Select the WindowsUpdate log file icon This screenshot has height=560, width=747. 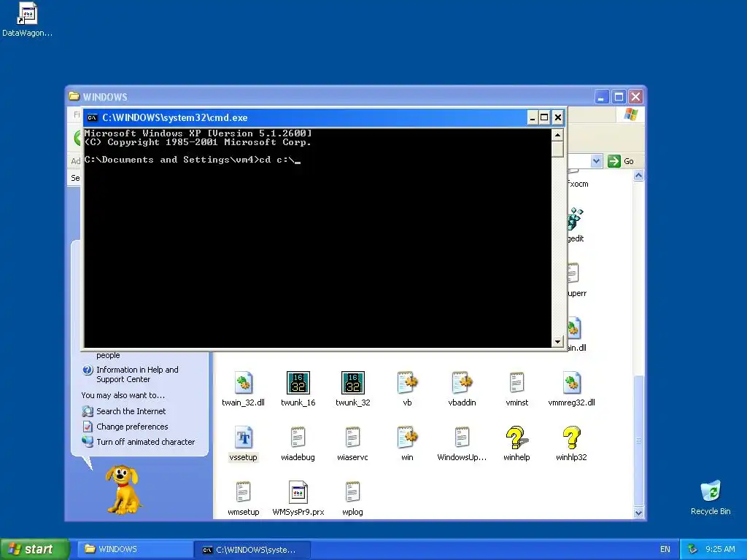(462, 437)
